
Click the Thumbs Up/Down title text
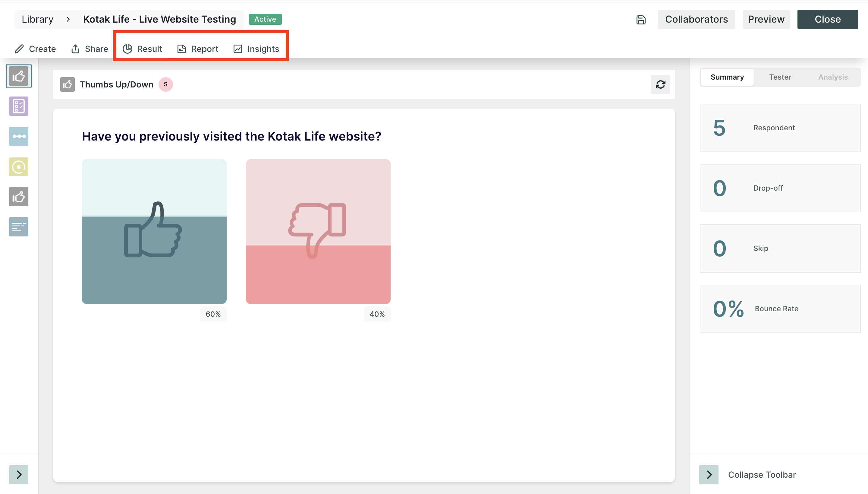[117, 84]
